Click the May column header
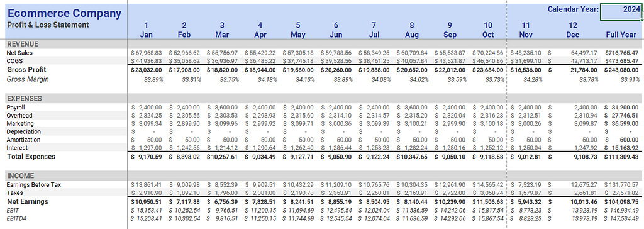 click(297, 35)
